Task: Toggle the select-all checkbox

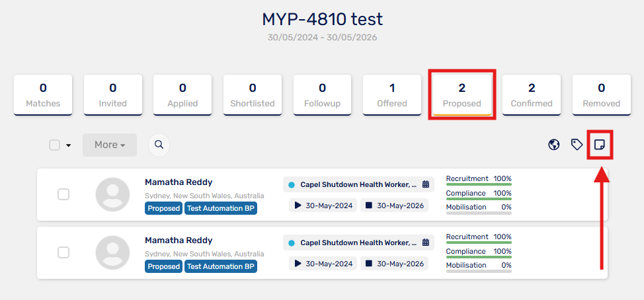Action: (x=55, y=145)
